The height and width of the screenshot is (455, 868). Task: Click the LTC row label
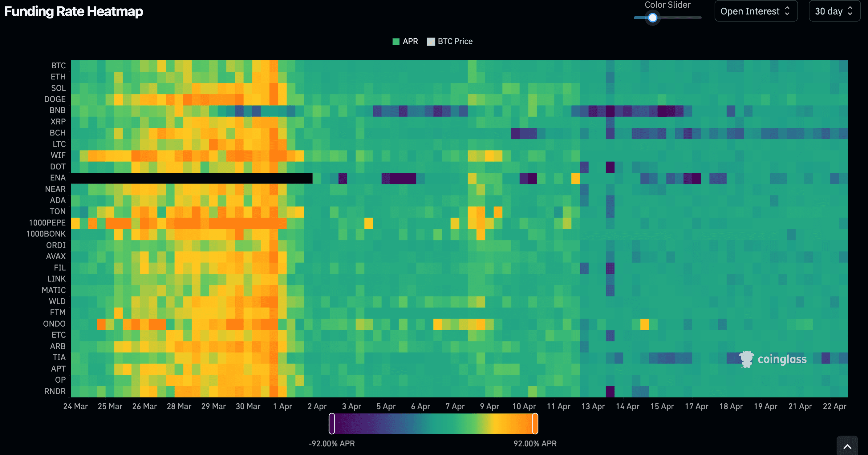[x=59, y=144]
